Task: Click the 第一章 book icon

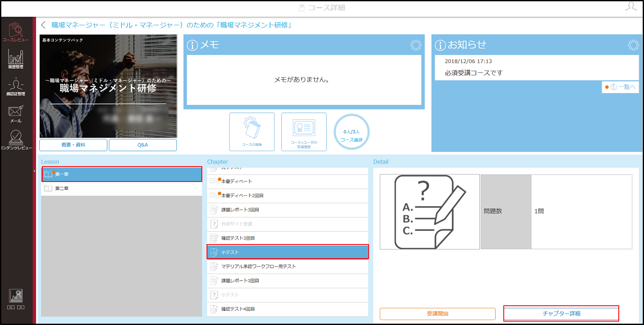Action: point(48,174)
